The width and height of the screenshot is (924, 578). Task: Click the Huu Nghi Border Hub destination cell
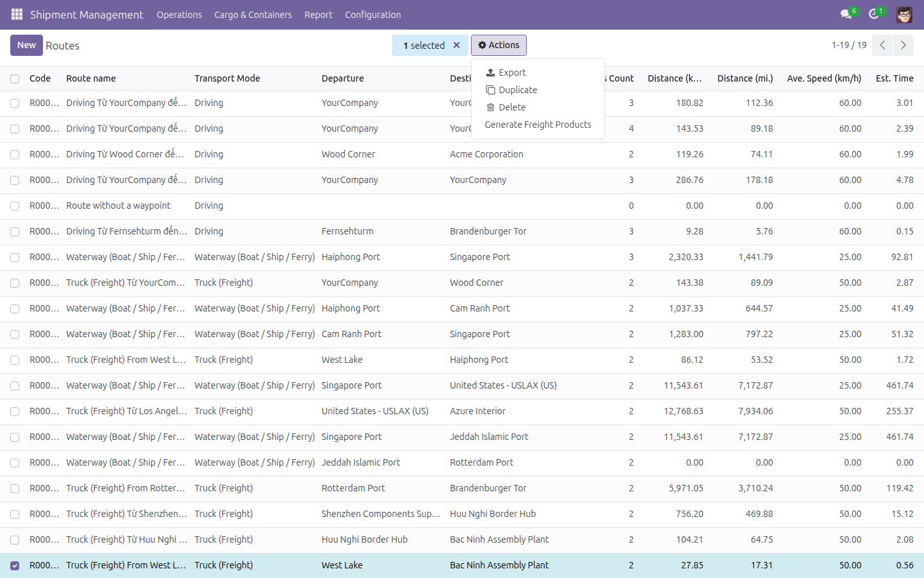[x=493, y=514]
